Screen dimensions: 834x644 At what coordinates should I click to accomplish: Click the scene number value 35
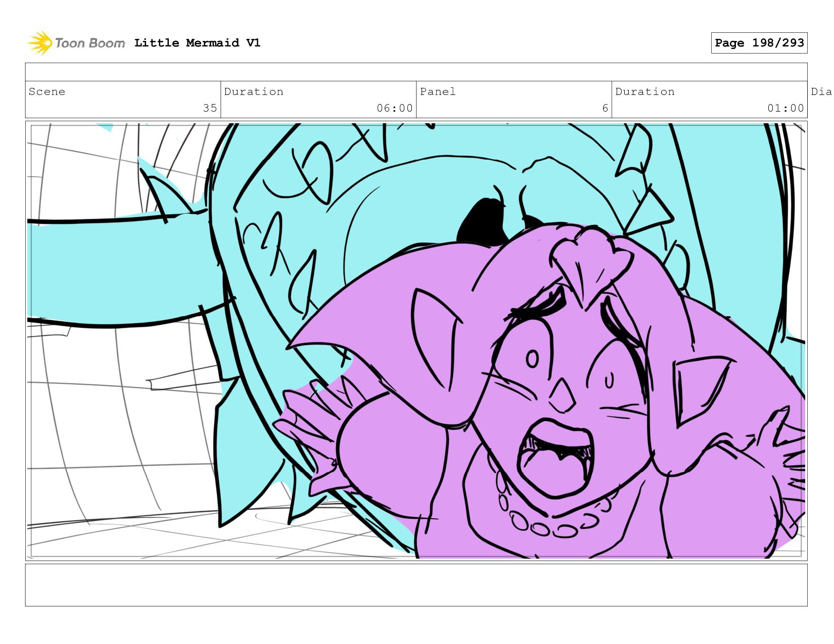(x=210, y=108)
